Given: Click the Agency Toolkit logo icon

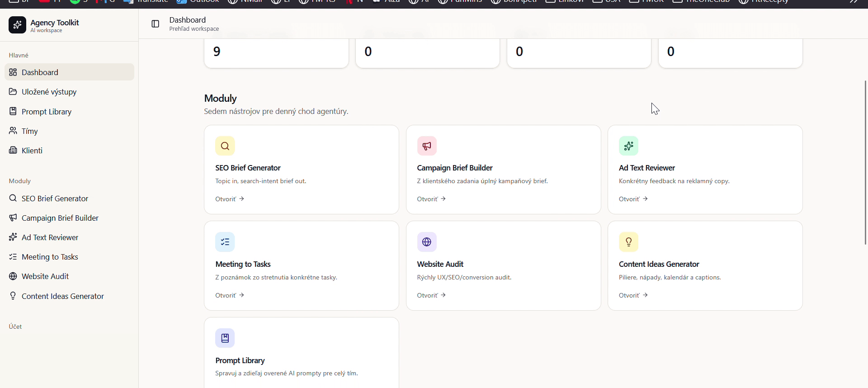Looking at the screenshot, I should [x=17, y=25].
